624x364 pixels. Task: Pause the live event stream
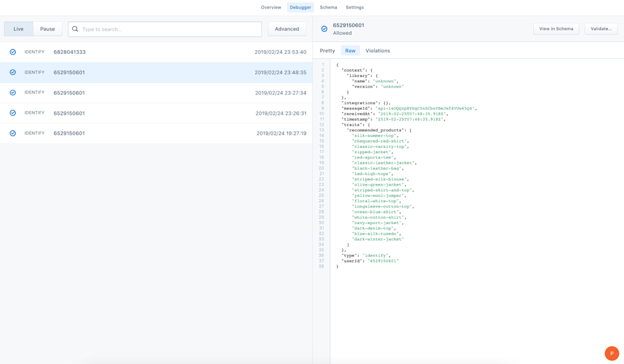pyautogui.click(x=47, y=29)
